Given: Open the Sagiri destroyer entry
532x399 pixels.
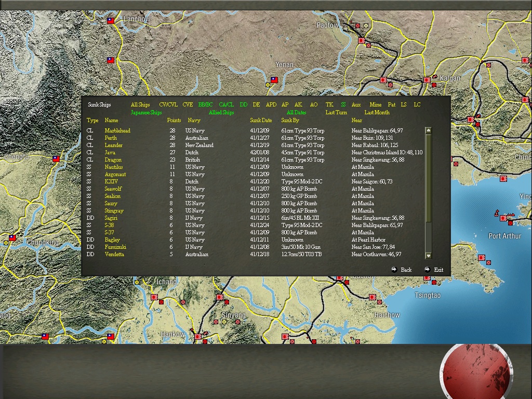Looking at the screenshot, I should tap(111, 218).
